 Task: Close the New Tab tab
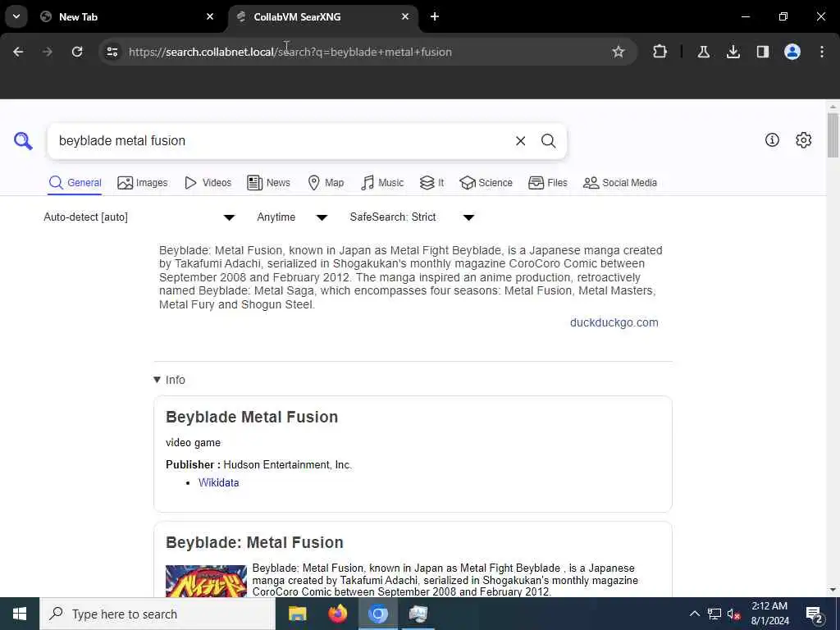210,16
